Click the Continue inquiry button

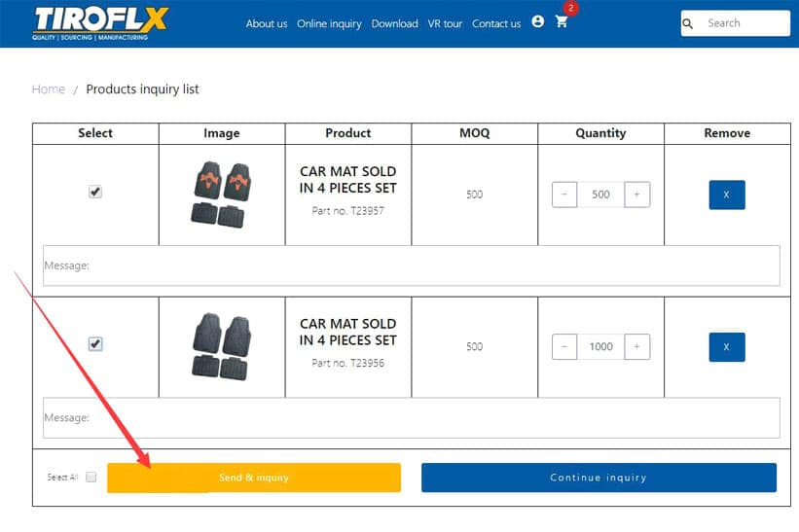coord(599,478)
